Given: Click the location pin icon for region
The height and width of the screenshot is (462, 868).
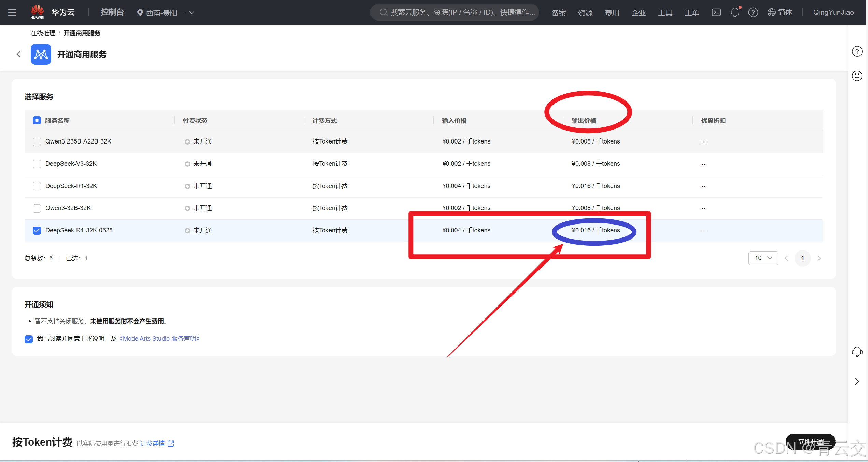Looking at the screenshot, I should coord(140,13).
